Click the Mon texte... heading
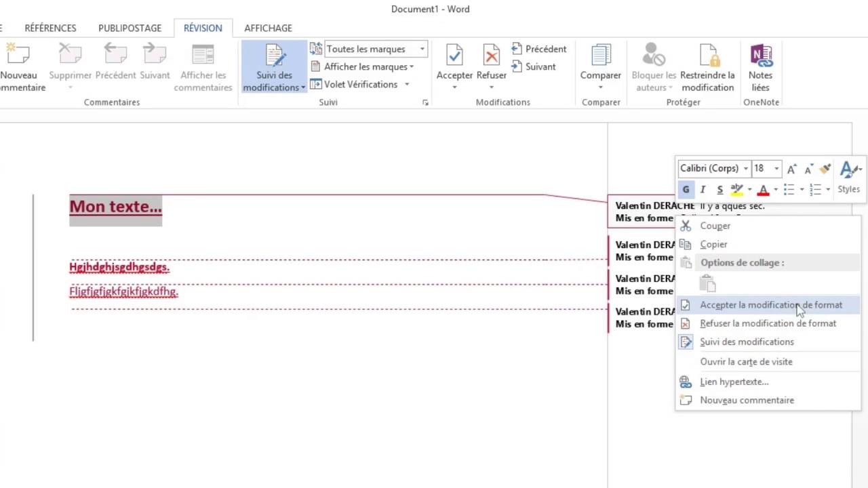Image resolution: width=868 pixels, height=488 pixels. (115, 207)
